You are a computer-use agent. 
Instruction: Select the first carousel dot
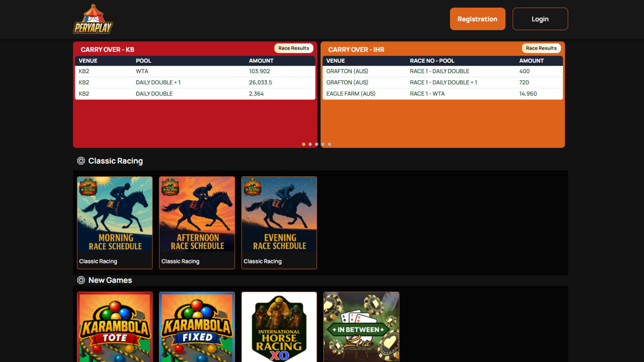point(304,144)
